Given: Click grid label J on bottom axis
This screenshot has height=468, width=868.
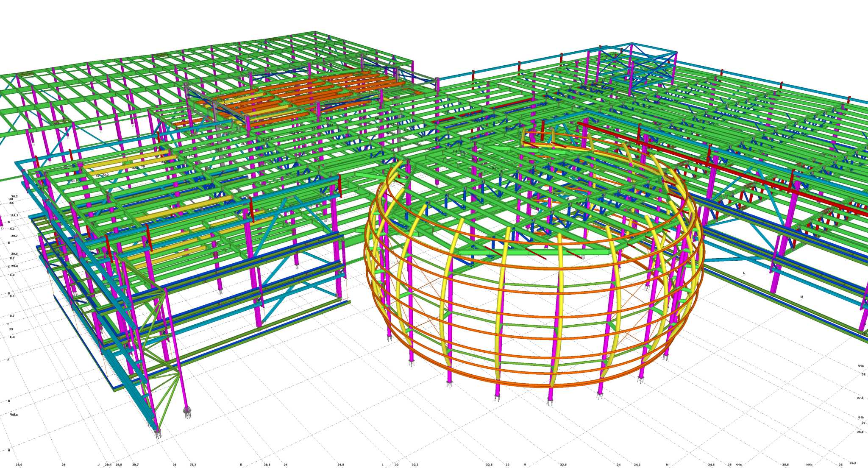Looking at the screenshot, I should [99, 465].
